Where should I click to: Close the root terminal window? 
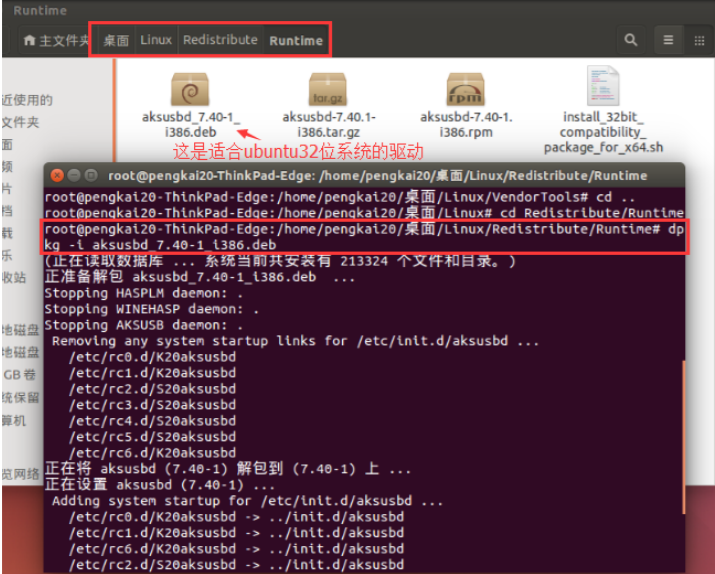[x=57, y=176]
